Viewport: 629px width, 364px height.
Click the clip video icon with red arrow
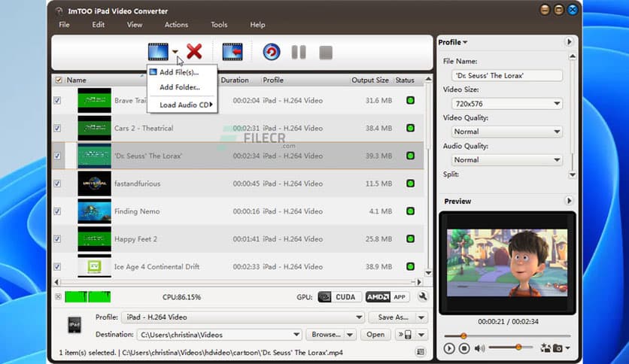pos(232,52)
